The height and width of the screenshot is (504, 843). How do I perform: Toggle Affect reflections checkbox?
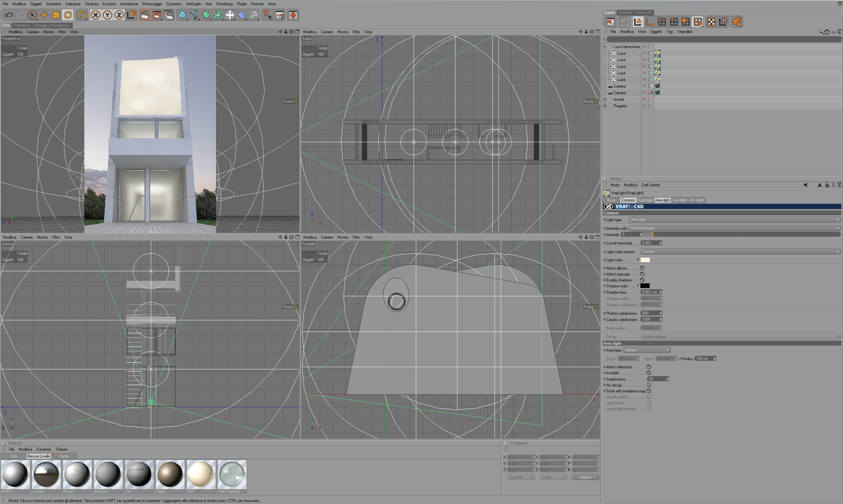point(649,367)
